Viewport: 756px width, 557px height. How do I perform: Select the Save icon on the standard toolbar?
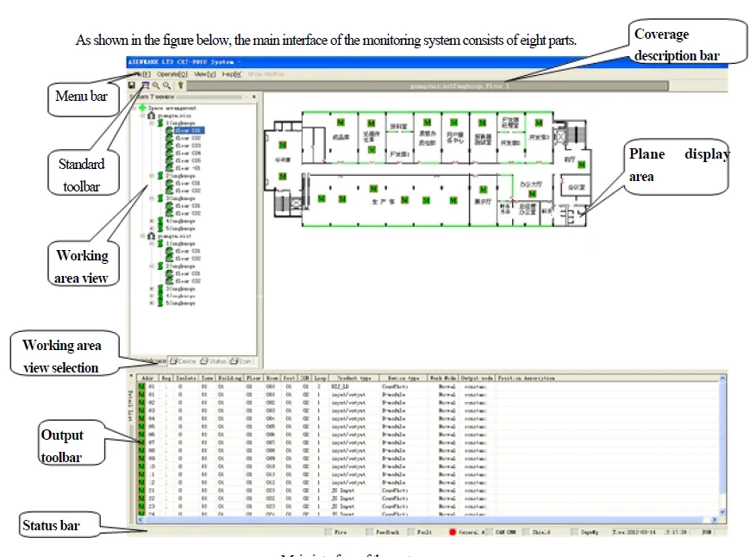click(131, 84)
